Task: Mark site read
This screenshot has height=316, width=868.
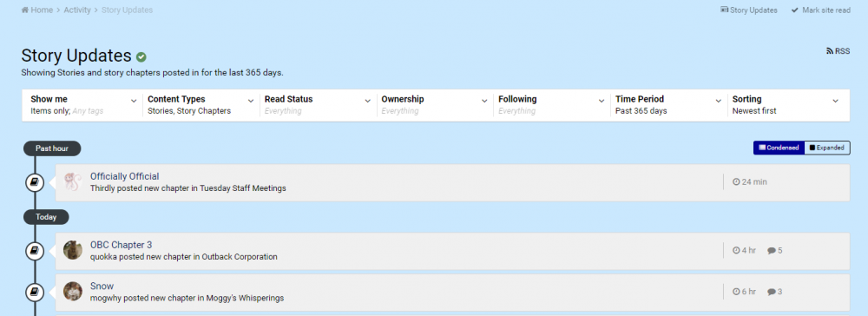Action: pos(821,10)
